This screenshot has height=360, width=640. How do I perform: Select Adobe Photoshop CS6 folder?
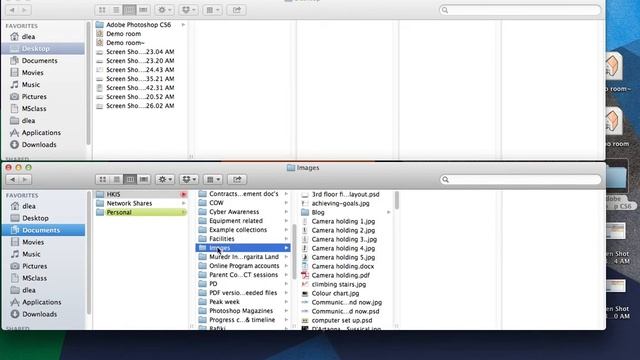click(140, 25)
